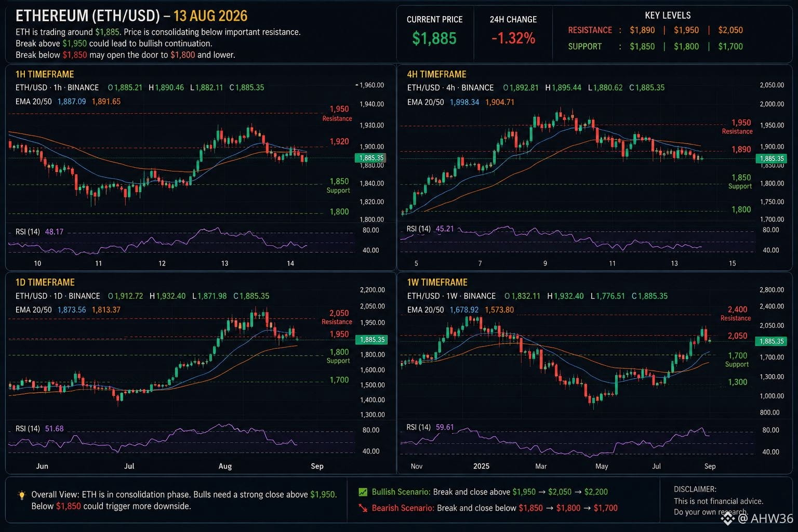This screenshot has width=798, height=532.
Task: Select the DISCLAIMER heading
Action: 695,489
